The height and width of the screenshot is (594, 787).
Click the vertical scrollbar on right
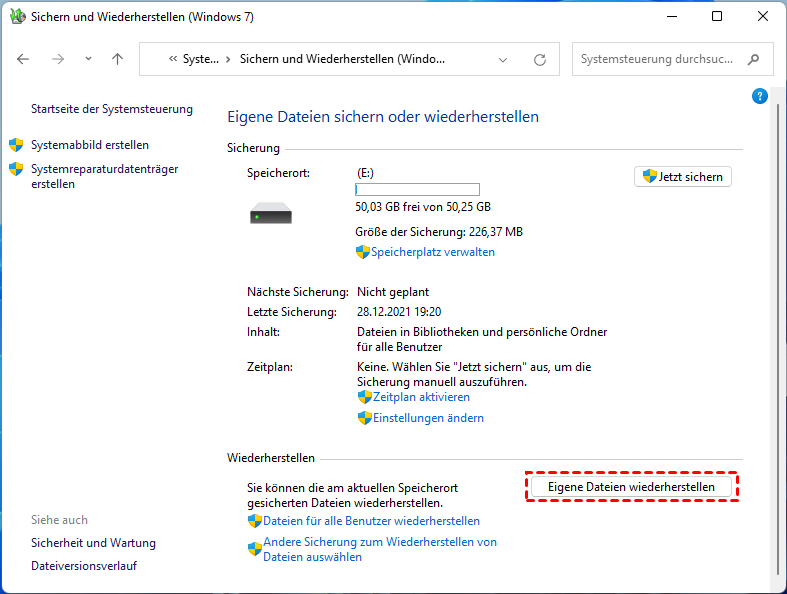coord(778,337)
